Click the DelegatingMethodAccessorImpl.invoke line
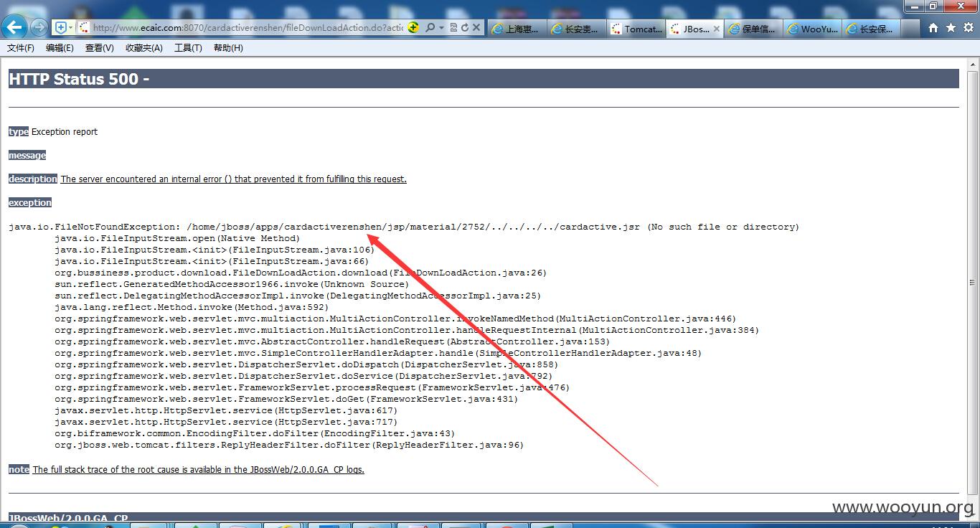Screen dimensions: 980x528 pyautogui.click(x=298, y=296)
